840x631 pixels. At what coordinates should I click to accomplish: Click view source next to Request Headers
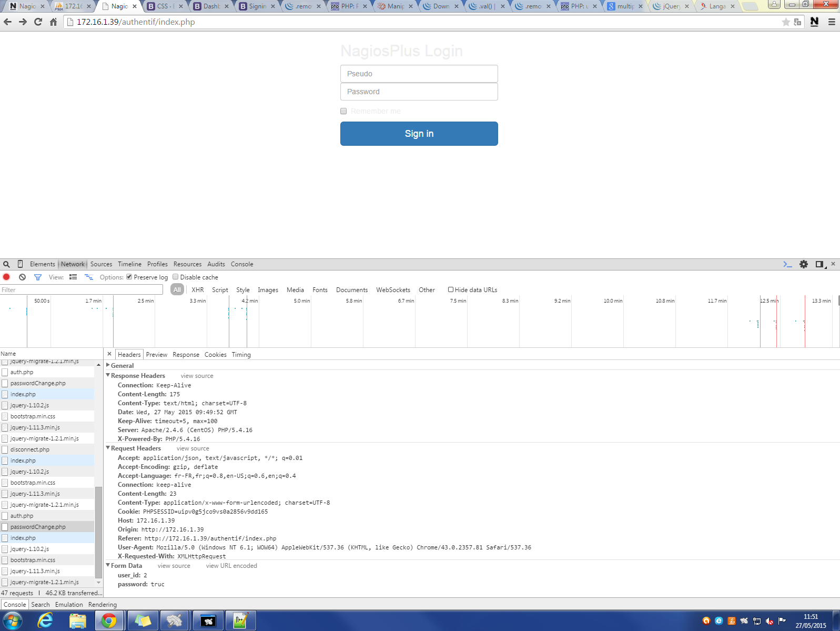pos(193,448)
